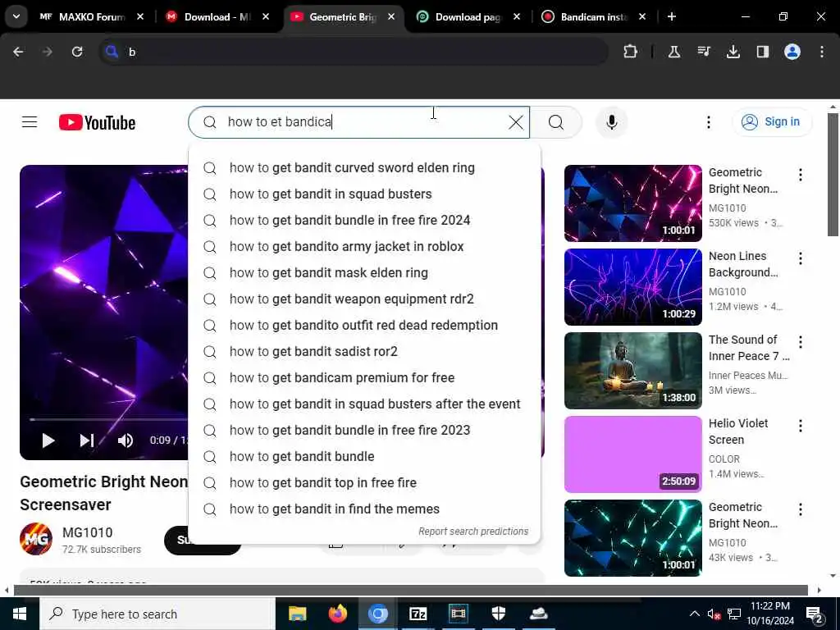Screen dimensions: 840x630
Task: Select suggestion bandit weapon equipment rdr2
Action: point(364,299)
